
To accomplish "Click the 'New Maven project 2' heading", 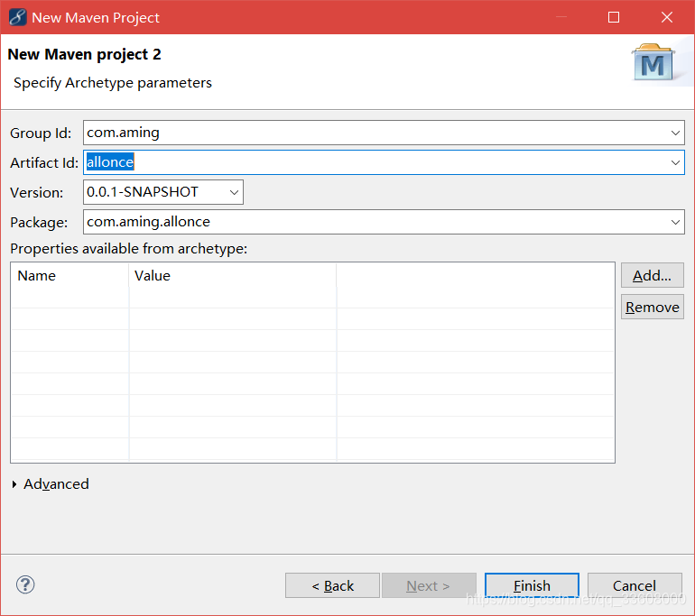I will (84, 54).
